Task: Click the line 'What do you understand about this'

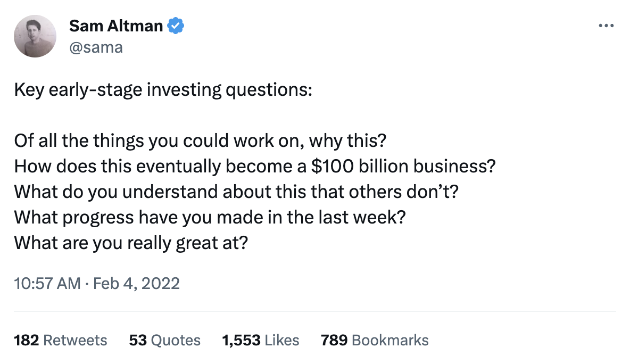Action: 236,192
